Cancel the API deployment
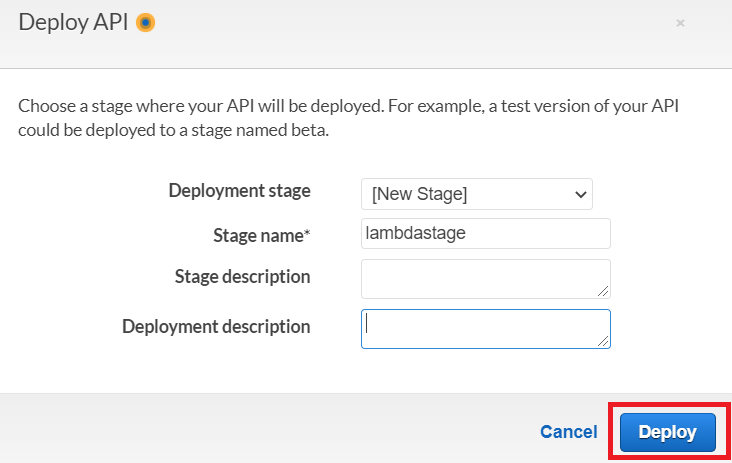Viewport: 732px width, 463px height. 568,432
